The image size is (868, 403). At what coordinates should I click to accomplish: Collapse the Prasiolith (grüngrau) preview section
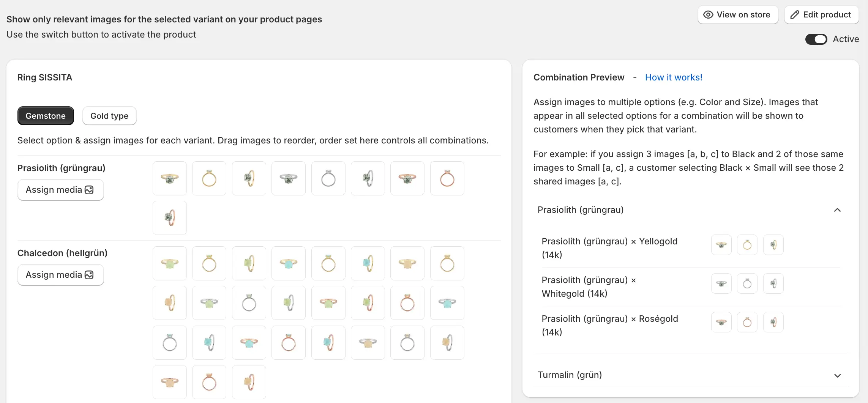(837, 210)
